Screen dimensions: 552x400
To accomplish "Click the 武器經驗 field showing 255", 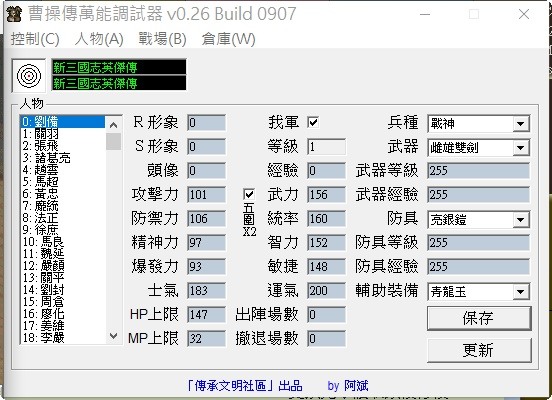I will 479,194.
